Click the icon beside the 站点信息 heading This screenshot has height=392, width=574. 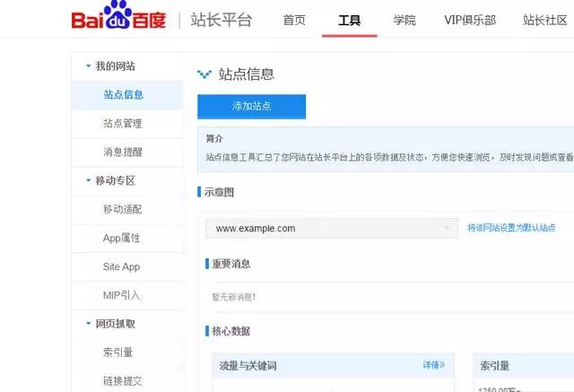click(x=204, y=74)
